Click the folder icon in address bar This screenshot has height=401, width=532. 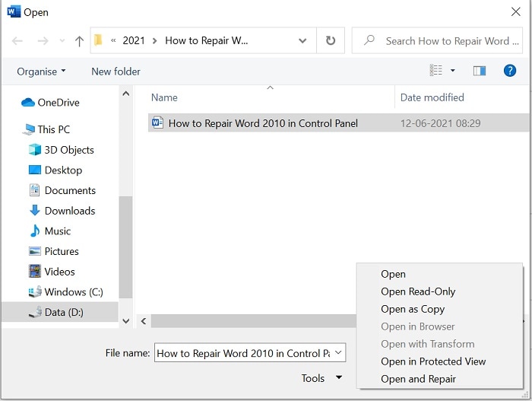(x=98, y=40)
